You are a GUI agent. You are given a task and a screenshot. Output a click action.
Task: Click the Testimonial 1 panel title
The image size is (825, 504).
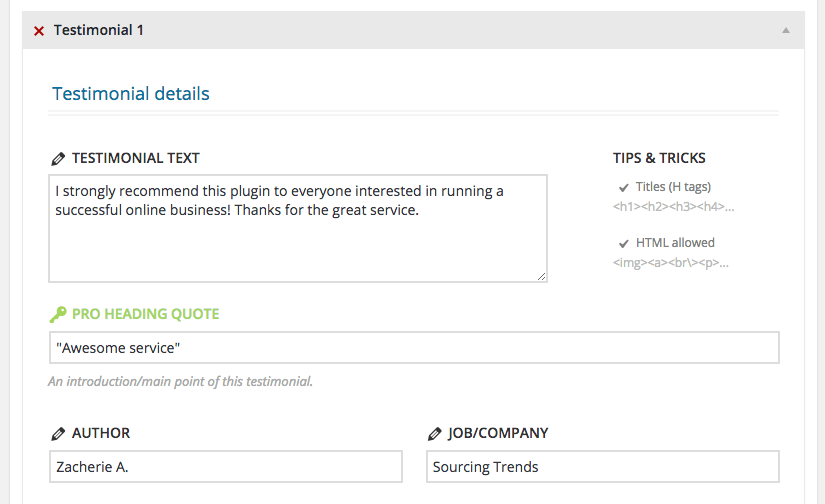coord(99,30)
